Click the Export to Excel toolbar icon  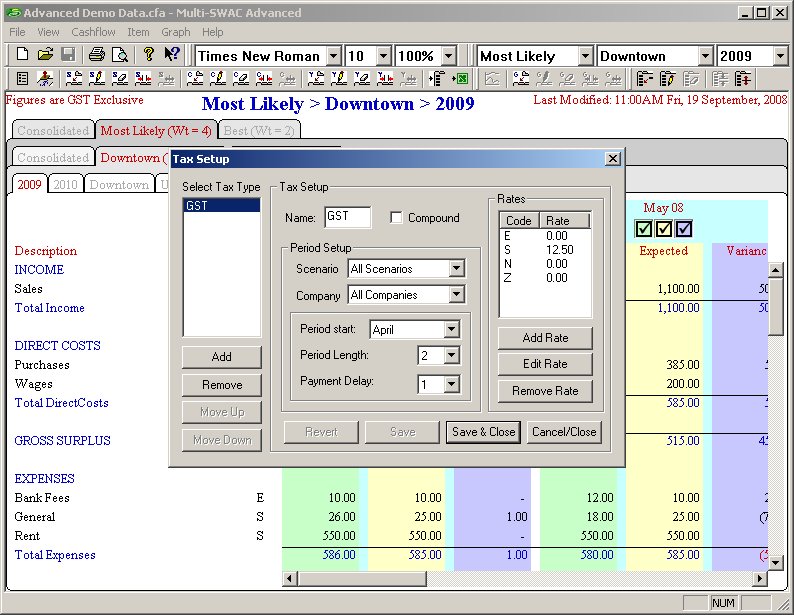point(461,79)
